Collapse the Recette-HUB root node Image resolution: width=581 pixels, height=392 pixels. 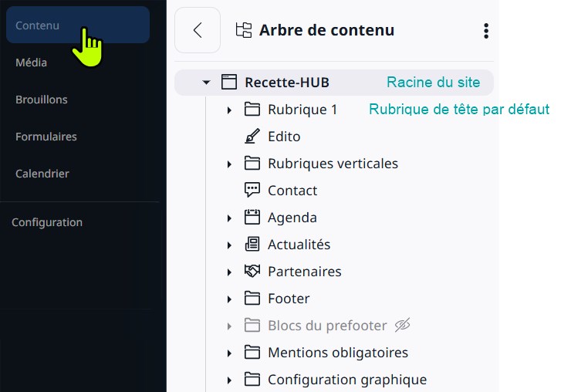coord(206,83)
